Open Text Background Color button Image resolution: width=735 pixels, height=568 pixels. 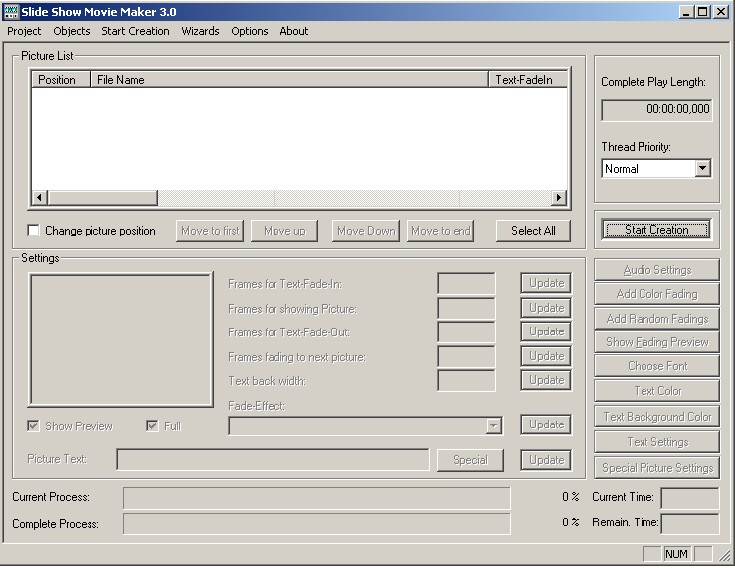657,417
